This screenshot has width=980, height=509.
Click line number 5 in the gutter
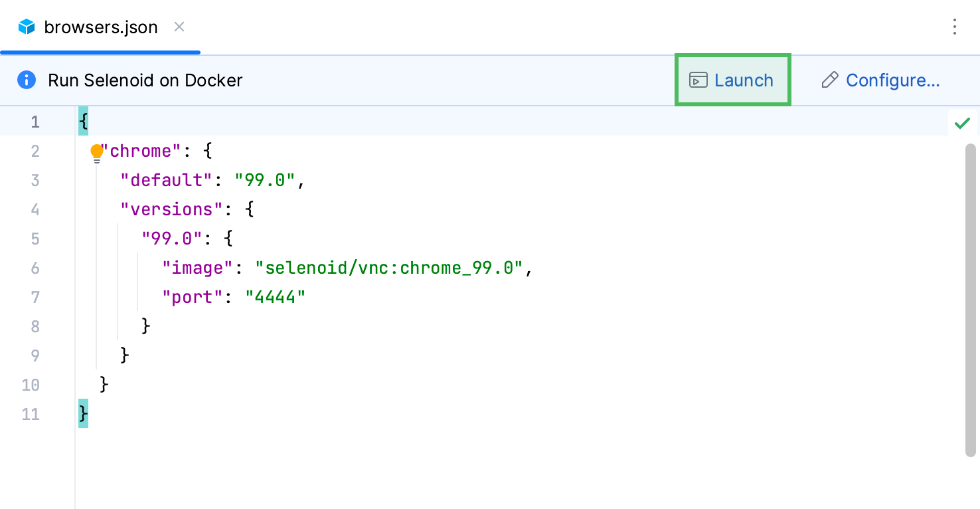pos(35,239)
